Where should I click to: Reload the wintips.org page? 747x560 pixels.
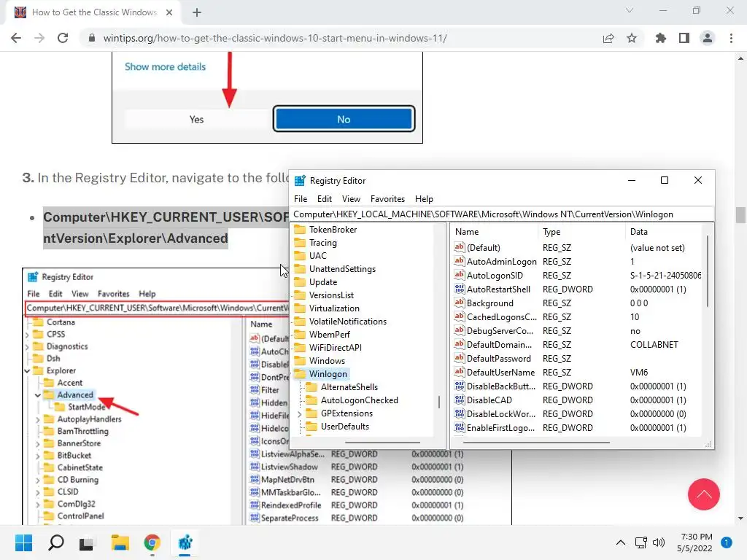pos(63,38)
